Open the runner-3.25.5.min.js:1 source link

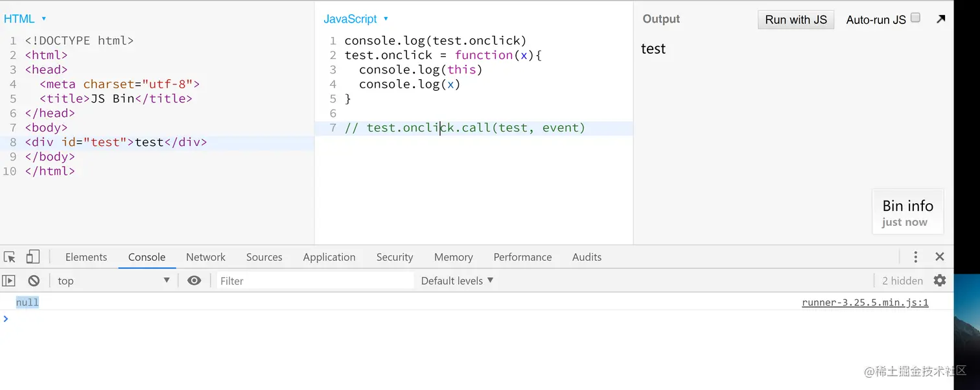tap(865, 302)
